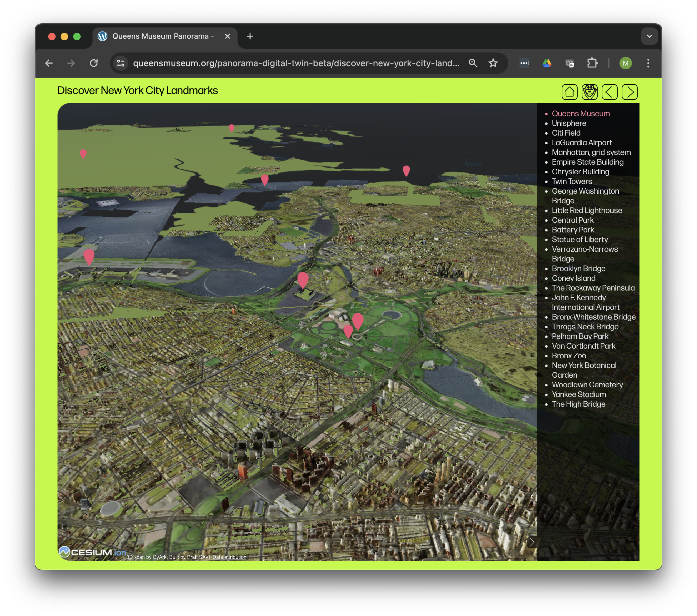Click the browser Back arrow
Screen dimensions: 697x616
pyautogui.click(x=49, y=63)
